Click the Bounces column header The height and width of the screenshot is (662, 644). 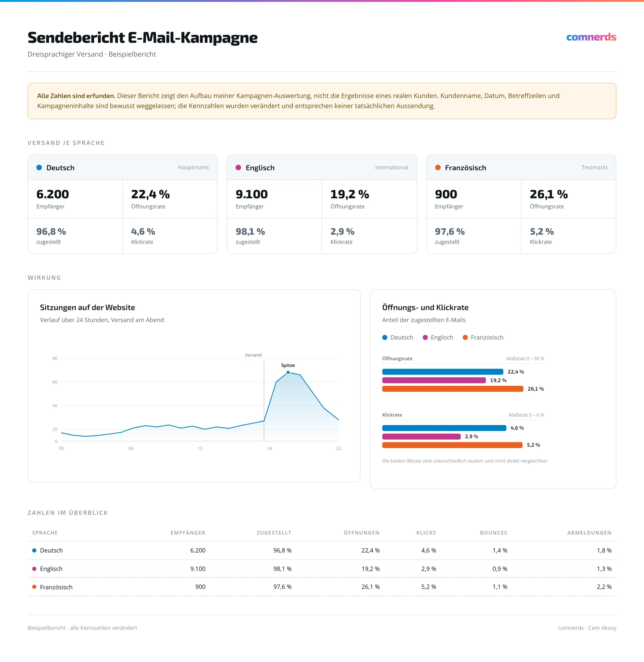[493, 533]
